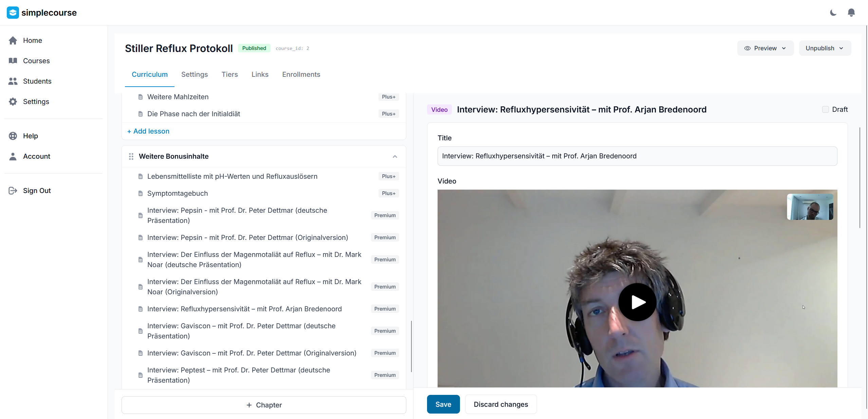Open the notification bell

pos(851,13)
